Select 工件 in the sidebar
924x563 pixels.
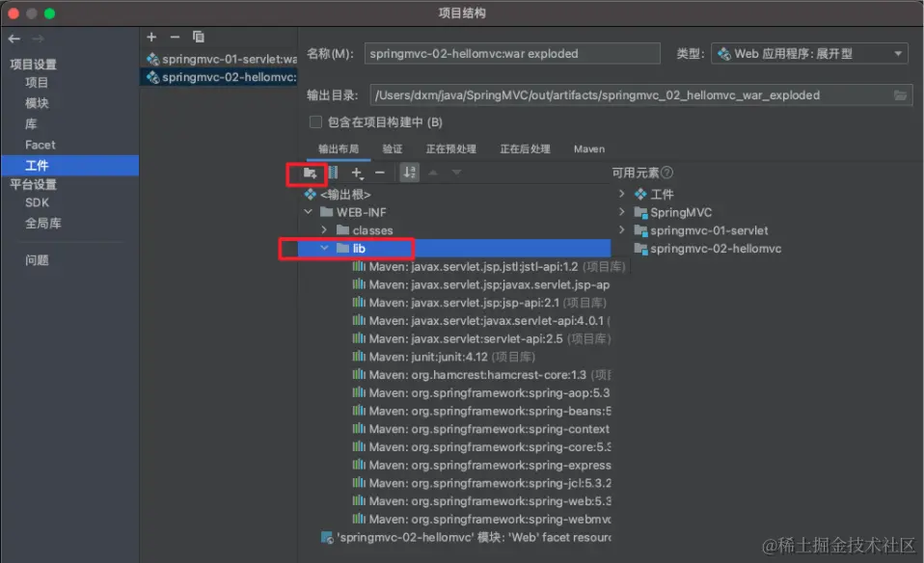coord(70,166)
